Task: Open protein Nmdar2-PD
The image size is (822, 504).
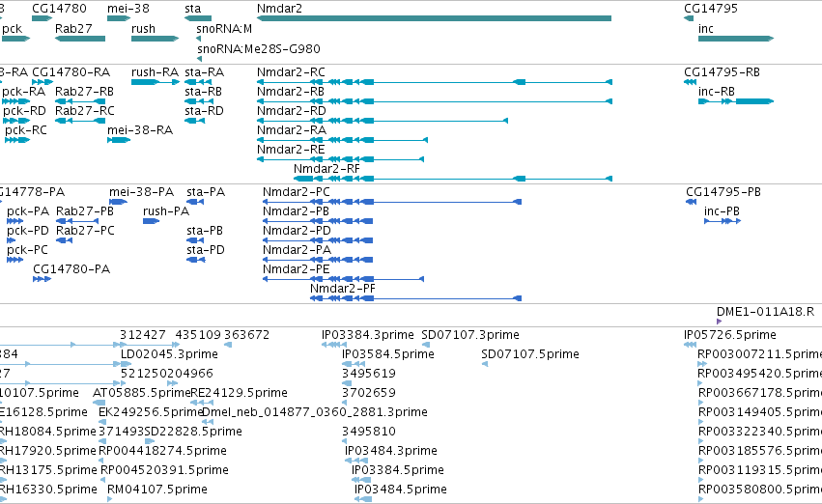Action: pos(318,240)
